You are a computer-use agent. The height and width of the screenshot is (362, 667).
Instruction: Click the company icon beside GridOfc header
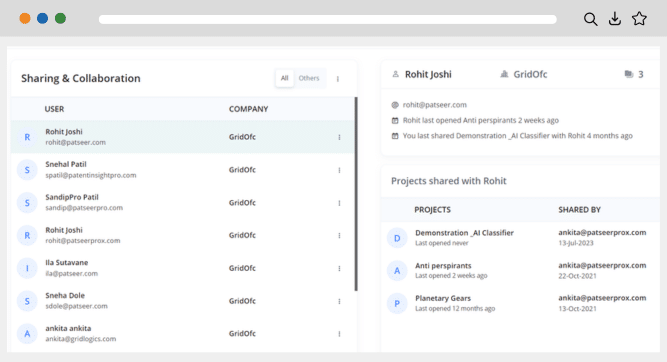coord(504,74)
